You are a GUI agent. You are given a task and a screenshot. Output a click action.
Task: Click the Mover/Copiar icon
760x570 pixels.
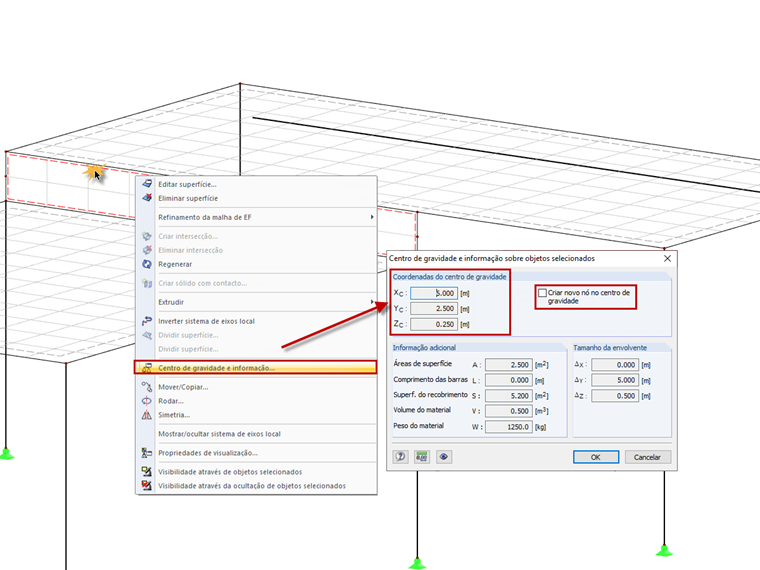tap(147, 387)
